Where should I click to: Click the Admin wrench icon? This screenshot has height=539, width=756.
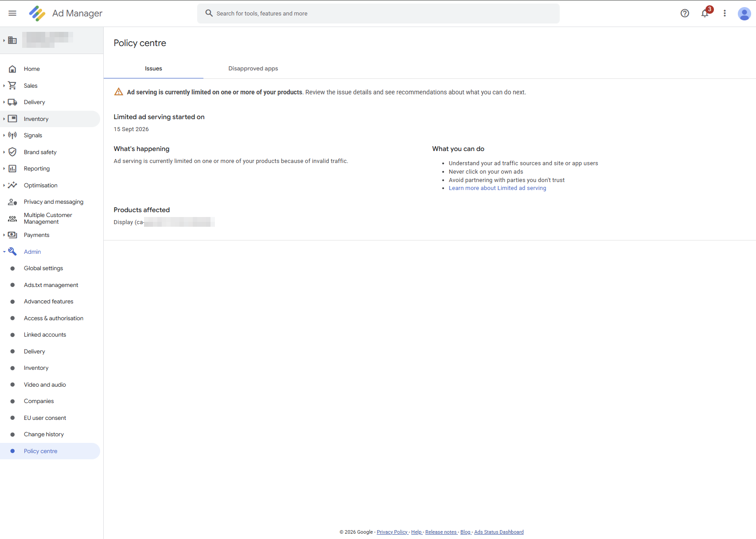pyautogui.click(x=12, y=252)
